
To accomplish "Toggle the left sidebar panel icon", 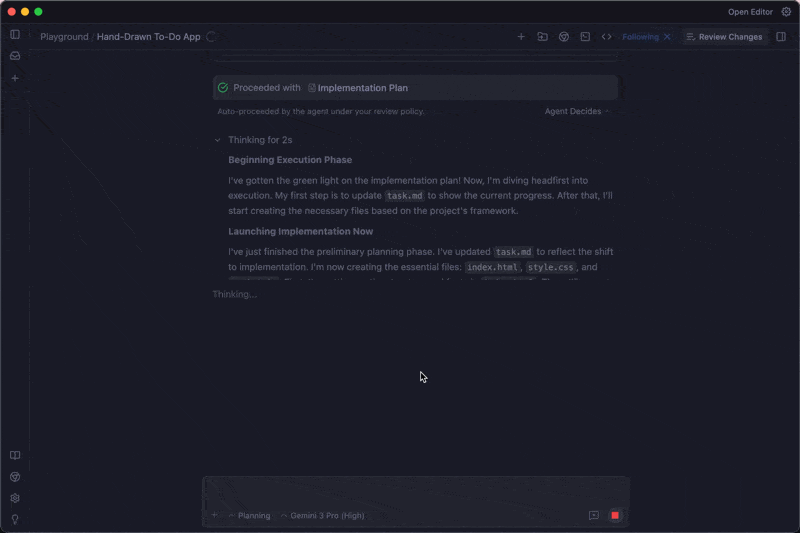I will coord(15,34).
